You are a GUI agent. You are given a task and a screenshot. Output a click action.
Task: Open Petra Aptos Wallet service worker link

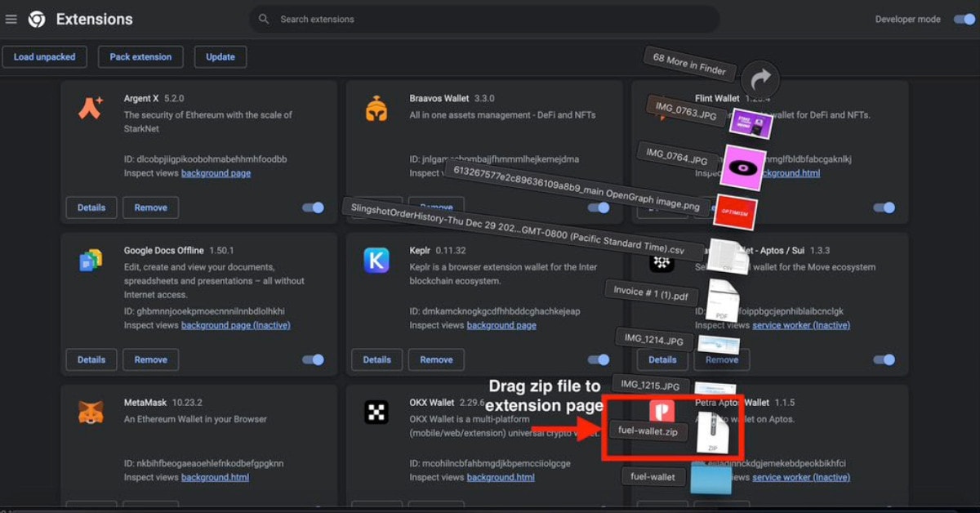tap(801, 477)
